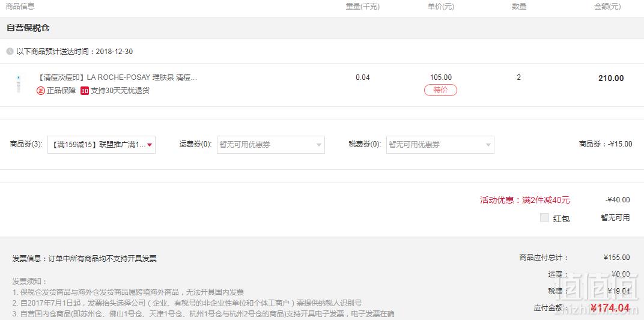This screenshot has width=644, height=320.
Task: Click the 数量 column header
Action: (x=519, y=7)
